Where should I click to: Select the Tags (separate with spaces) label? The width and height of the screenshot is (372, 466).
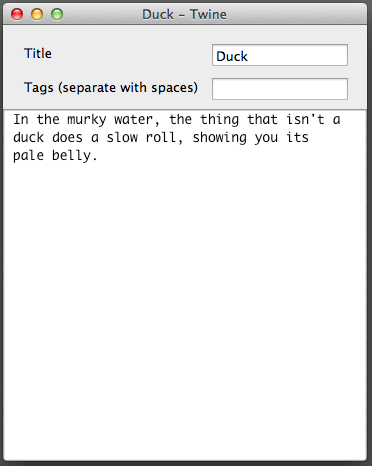(111, 88)
